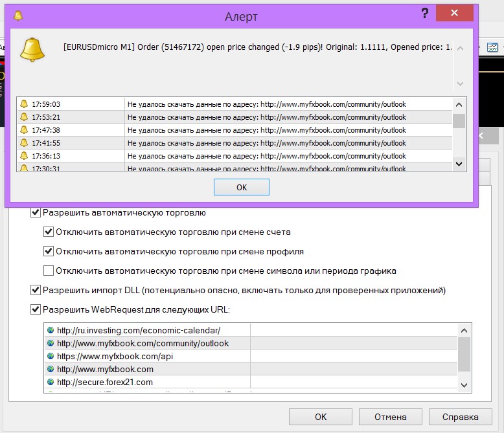This screenshot has width=504, height=433.
Task: Toggle disable auto trading 'при смене профиля' checkbox
Action: (49, 251)
